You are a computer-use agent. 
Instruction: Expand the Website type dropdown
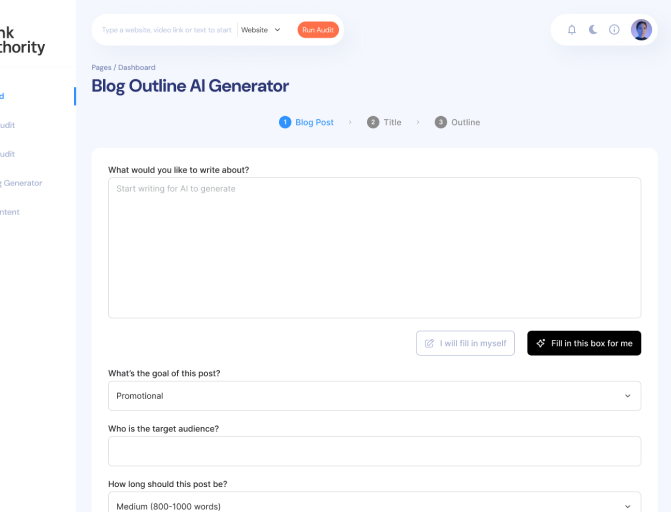(261, 30)
